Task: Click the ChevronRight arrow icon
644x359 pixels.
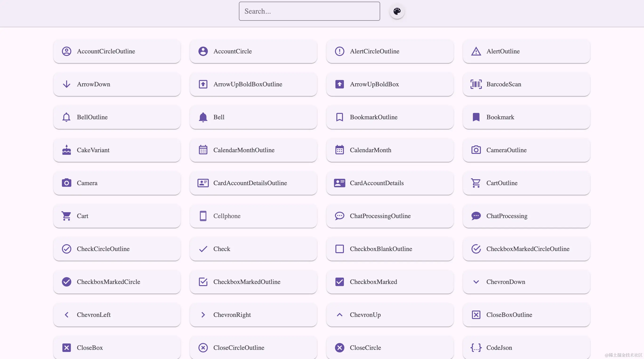Action: [x=203, y=315]
